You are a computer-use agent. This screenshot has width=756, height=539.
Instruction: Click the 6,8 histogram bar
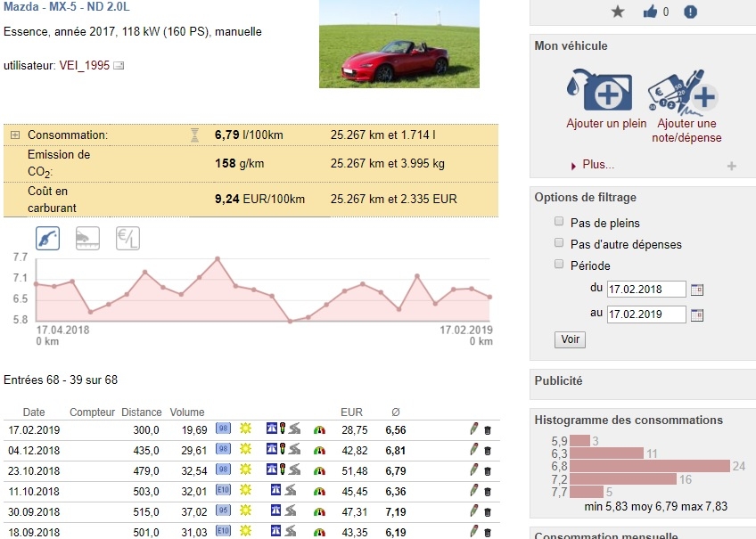coord(649,466)
